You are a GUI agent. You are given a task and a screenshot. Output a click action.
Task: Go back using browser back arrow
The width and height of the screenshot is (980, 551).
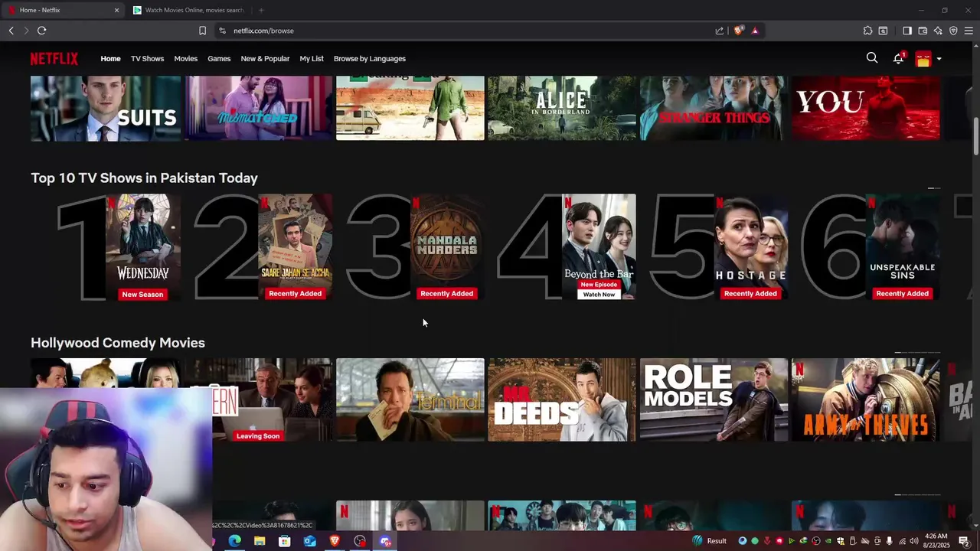11,31
